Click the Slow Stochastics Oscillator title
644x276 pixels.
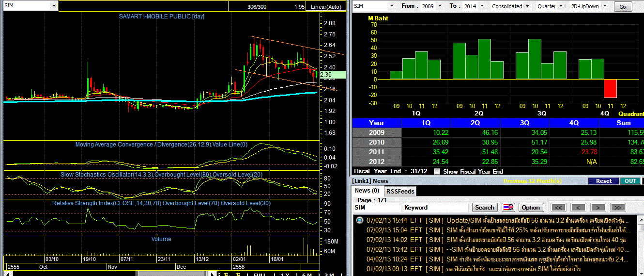point(161,174)
